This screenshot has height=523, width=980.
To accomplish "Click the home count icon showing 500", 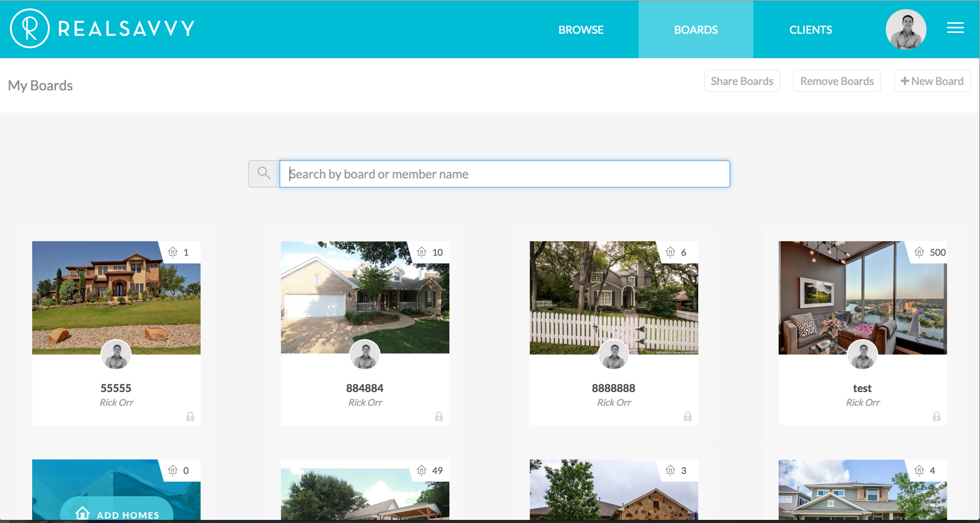I will click(x=919, y=252).
